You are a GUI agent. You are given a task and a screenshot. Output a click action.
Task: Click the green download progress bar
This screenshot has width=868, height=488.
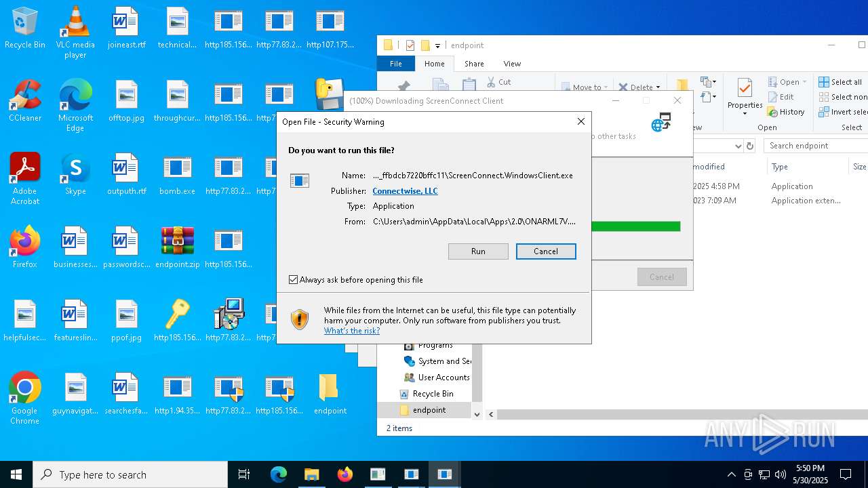click(635, 226)
